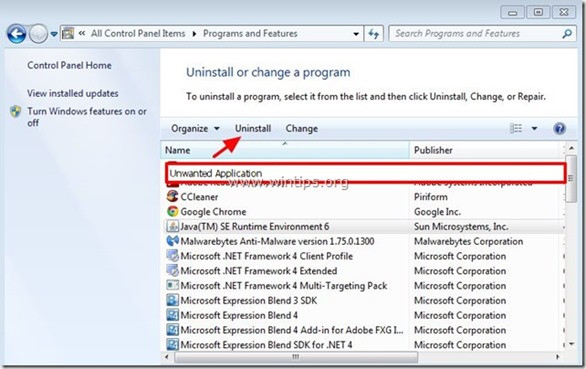Click the vertical scrollbar down arrow
The width and height of the screenshot is (586, 369).
(571, 345)
